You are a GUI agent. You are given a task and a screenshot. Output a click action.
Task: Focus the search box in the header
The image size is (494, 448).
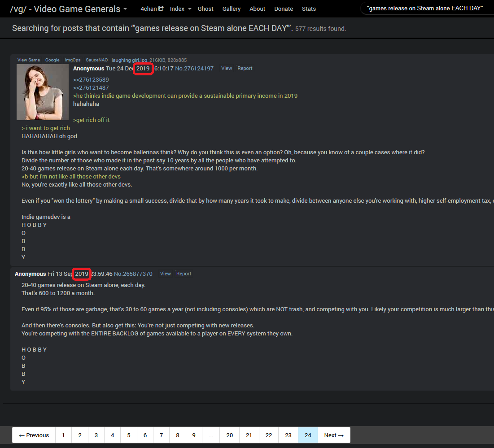(427, 9)
